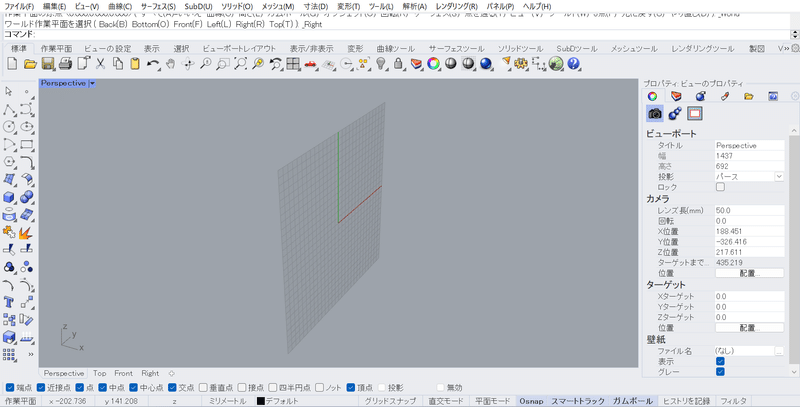Screen dimensions: 800x407
Task: Toggle the 交点 osnap checkbox
Action: 172,388
